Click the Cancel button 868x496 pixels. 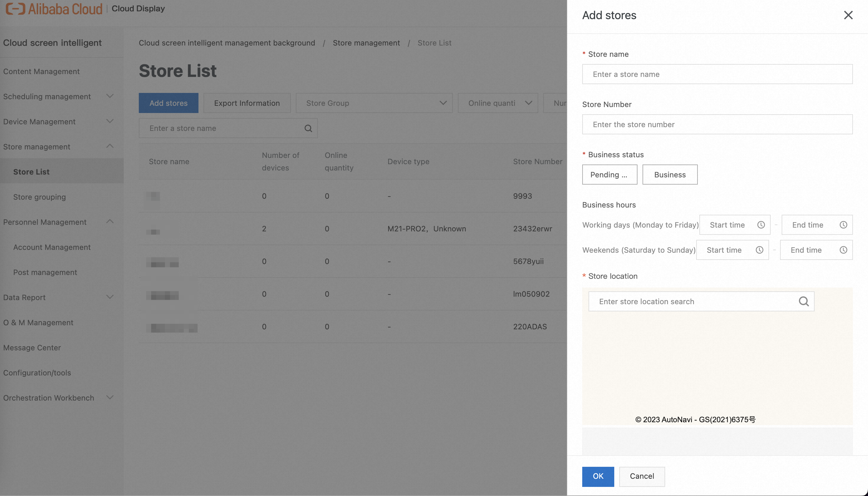click(x=642, y=476)
